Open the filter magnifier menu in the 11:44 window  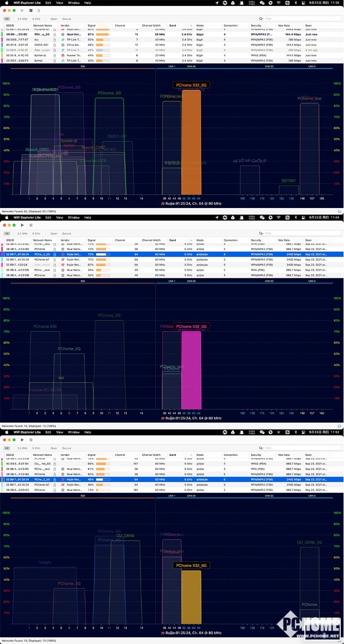coord(261,233)
